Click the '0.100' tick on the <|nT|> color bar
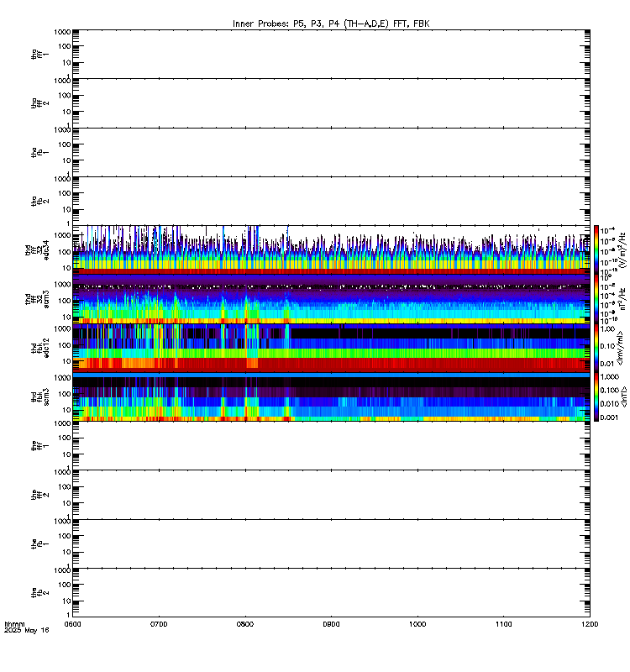Viewport: 630px width, 672px height. 609,390
